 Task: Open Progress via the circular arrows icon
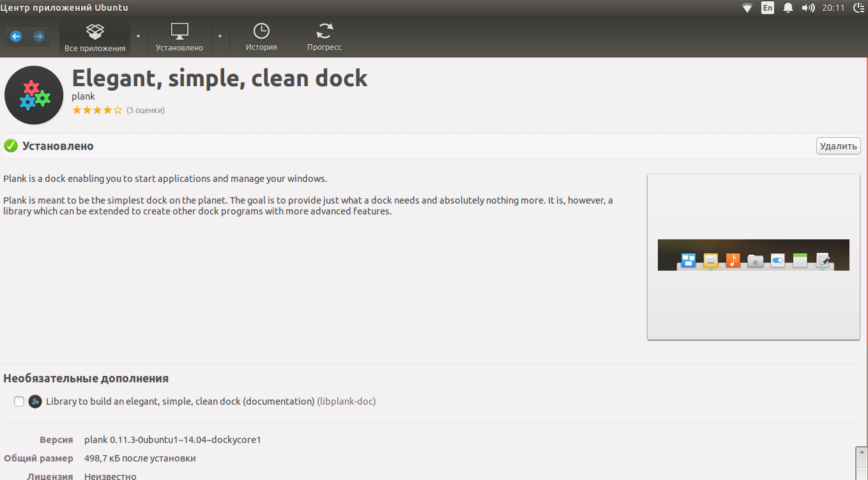pos(324,31)
